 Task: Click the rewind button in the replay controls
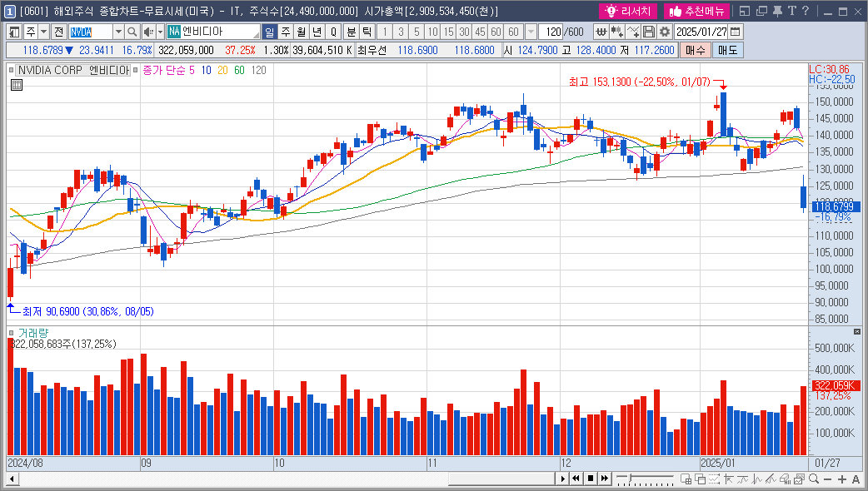pyautogui.click(x=576, y=479)
